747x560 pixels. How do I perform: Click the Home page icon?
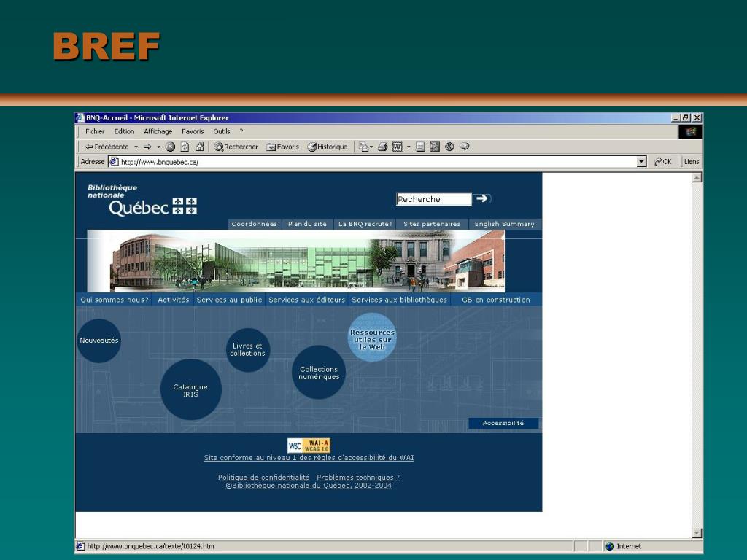(200, 147)
